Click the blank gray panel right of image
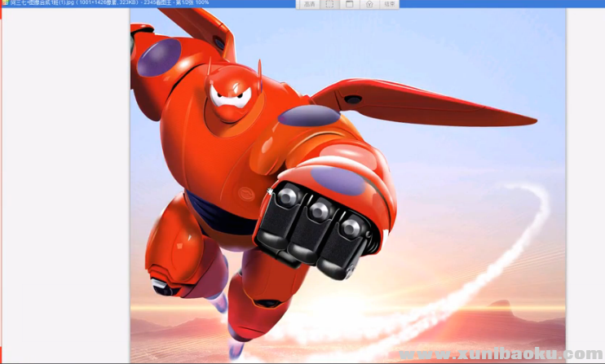605x364 pixels. (585, 187)
